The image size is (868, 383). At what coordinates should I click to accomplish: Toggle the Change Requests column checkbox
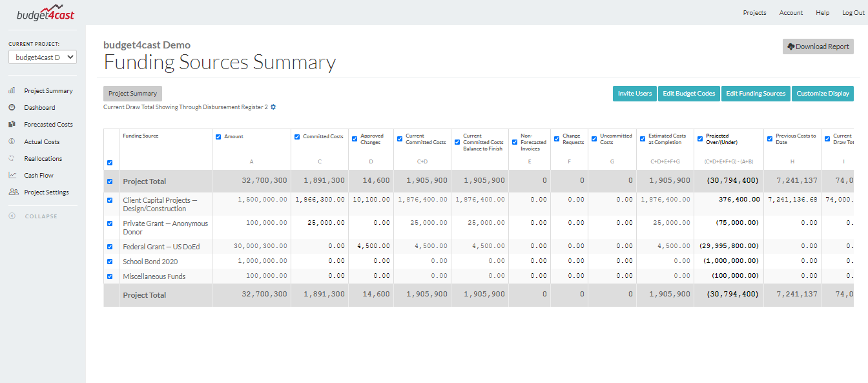coord(557,139)
